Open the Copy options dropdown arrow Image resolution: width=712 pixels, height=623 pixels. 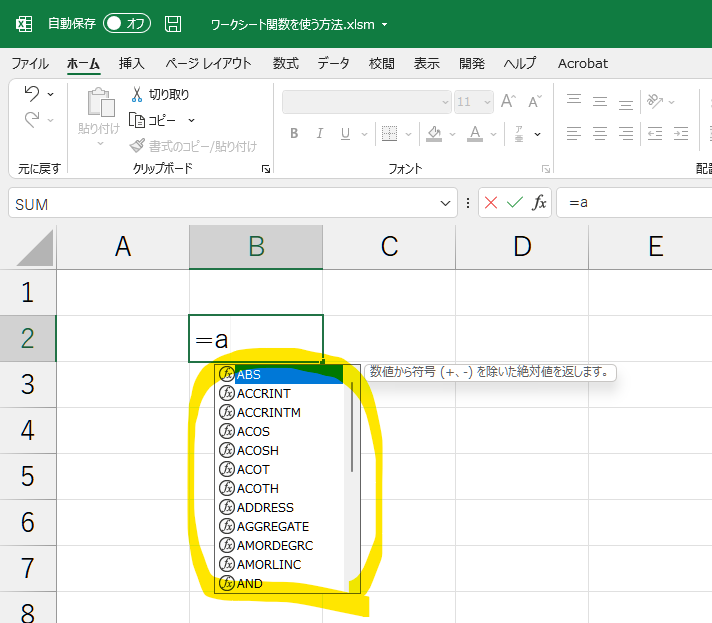tap(191, 120)
